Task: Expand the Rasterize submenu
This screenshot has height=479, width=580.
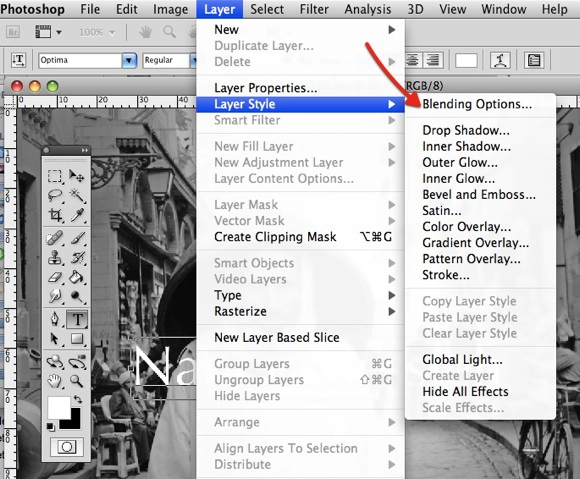Action: pyautogui.click(x=300, y=311)
